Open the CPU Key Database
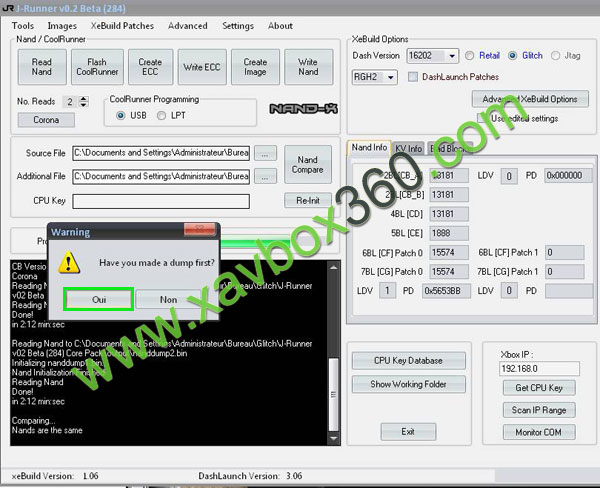Screen dimensions: 600x488 tap(408, 361)
